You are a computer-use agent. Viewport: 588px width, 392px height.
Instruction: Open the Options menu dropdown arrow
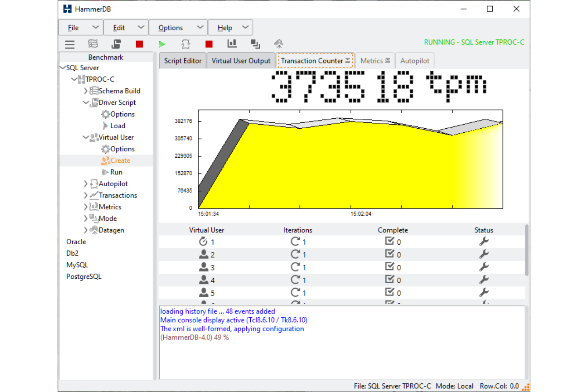pyautogui.click(x=200, y=27)
